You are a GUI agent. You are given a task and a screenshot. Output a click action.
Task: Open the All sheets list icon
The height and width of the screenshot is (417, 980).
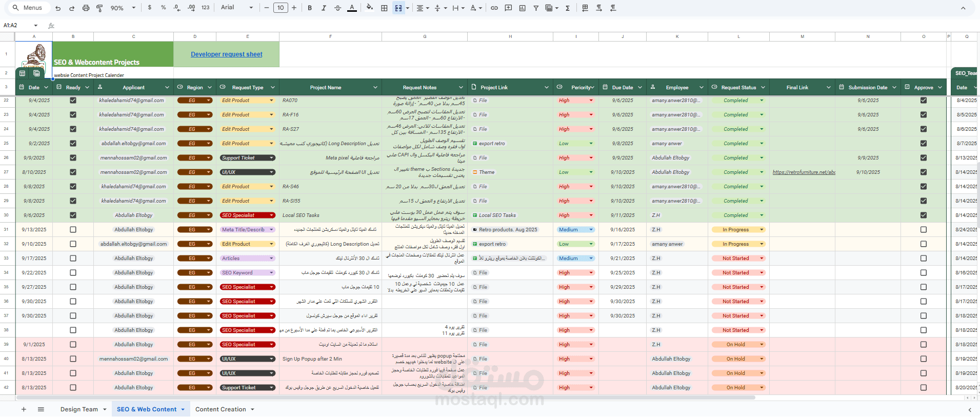[41, 409]
